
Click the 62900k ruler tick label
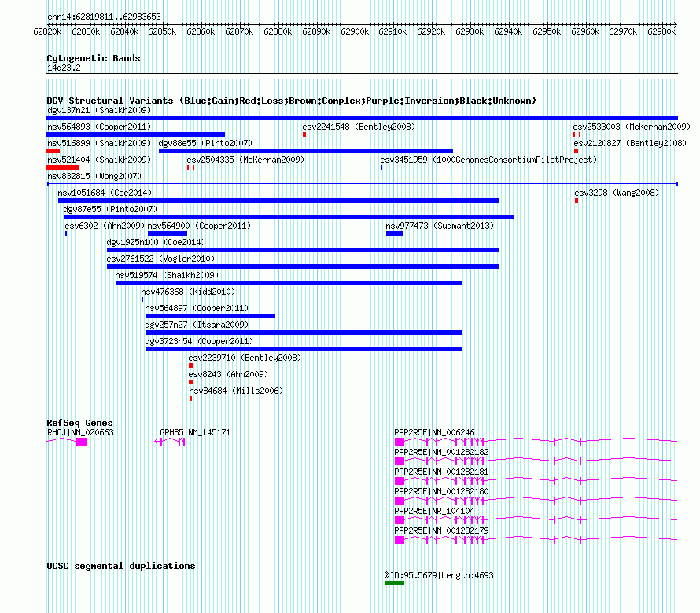coord(355,32)
